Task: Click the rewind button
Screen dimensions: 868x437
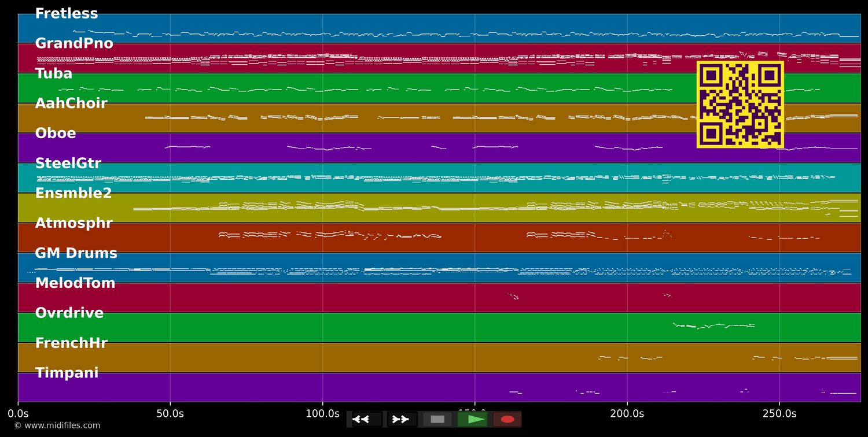Action: (367, 419)
